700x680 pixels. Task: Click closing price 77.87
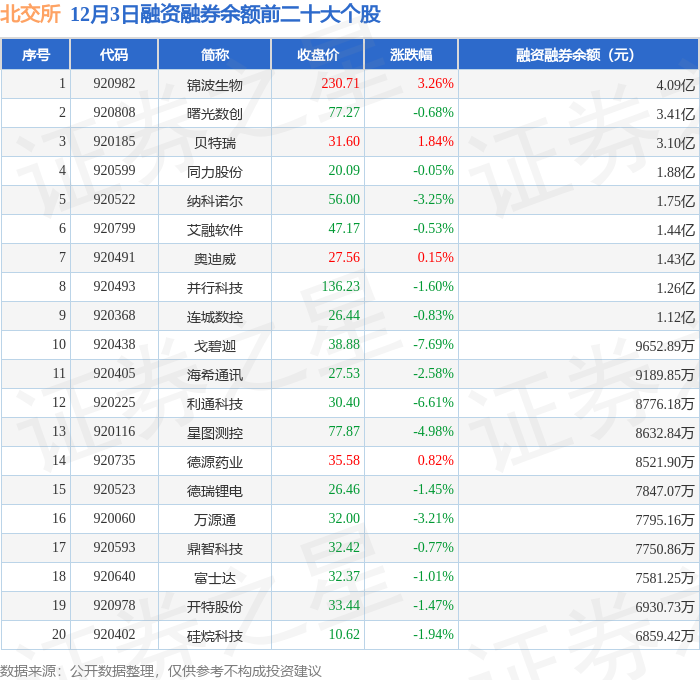click(x=344, y=432)
